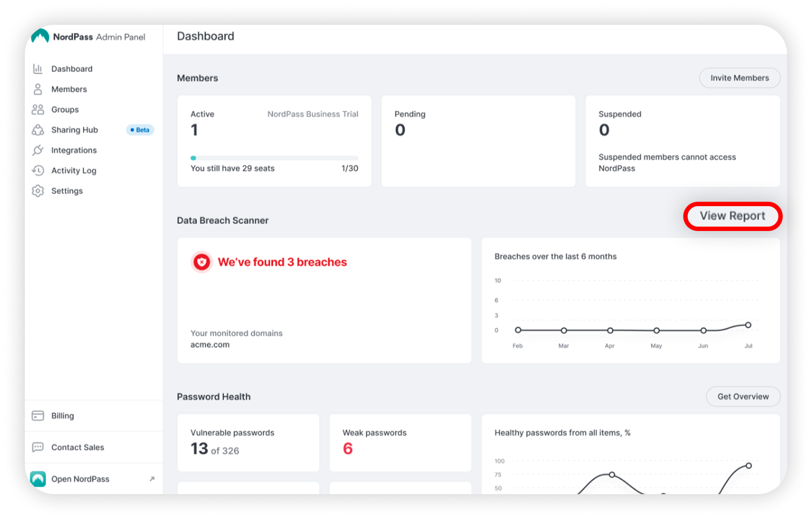812x519 pixels.
Task: Open NordPass via external arrow icon
Action: (x=152, y=479)
